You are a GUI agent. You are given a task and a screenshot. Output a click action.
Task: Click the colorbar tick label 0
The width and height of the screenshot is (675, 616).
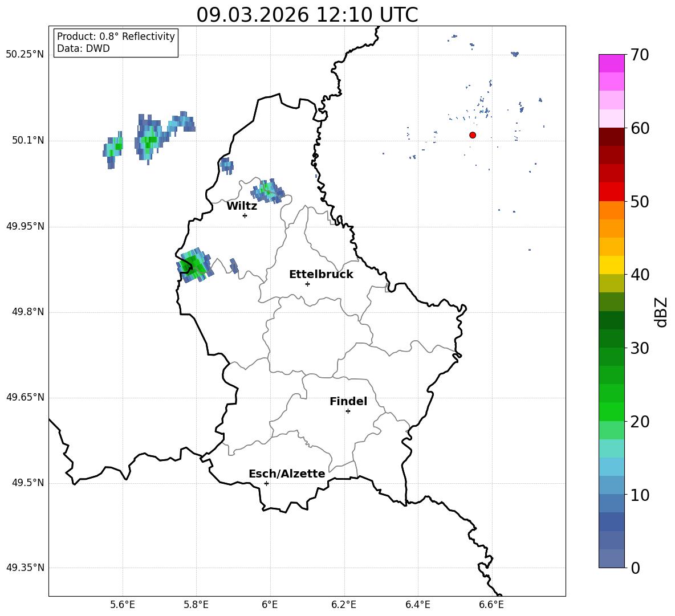tap(635, 568)
